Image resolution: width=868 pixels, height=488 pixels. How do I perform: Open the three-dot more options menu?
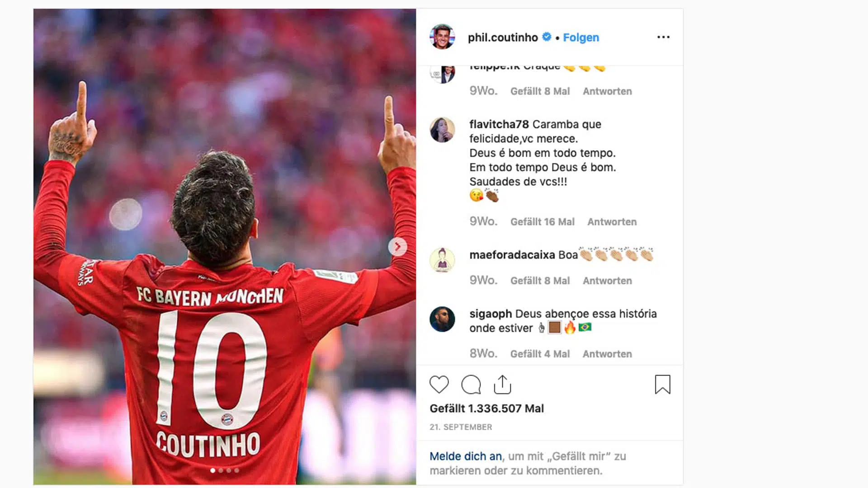point(663,37)
